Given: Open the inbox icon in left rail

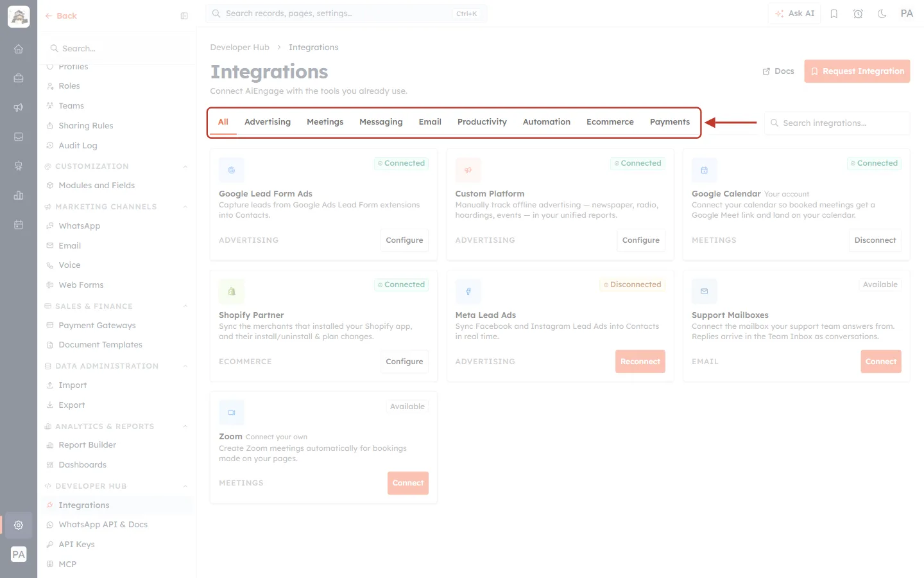Looking at the screenshot, I should [x=19, y=137].
